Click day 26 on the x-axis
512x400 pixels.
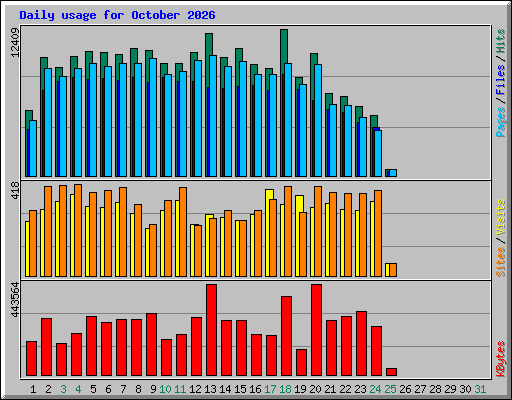point(405,389)
